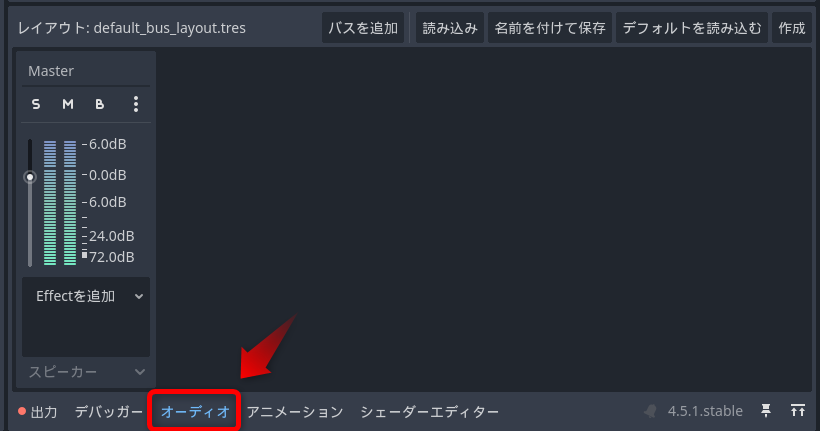
Task: Expand the Effectを追加 dropdown
Action: 86,296
